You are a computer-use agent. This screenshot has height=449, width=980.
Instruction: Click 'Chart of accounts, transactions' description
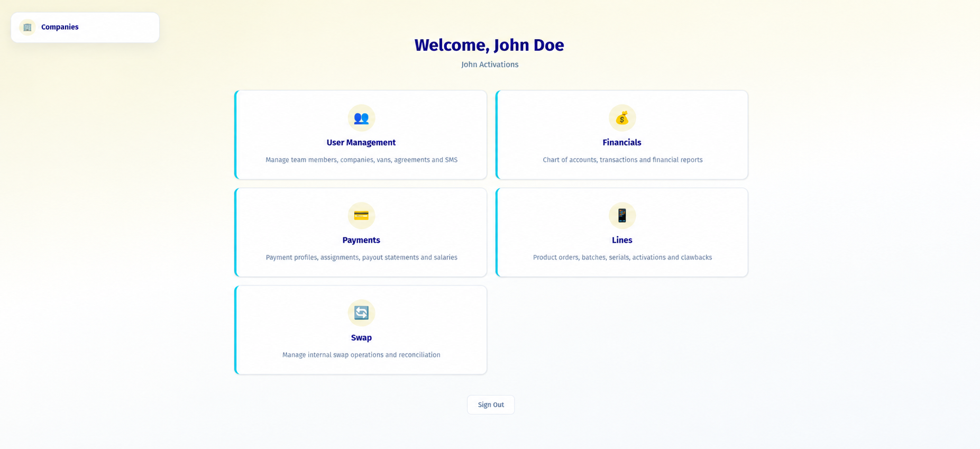(x=622, y=160)
